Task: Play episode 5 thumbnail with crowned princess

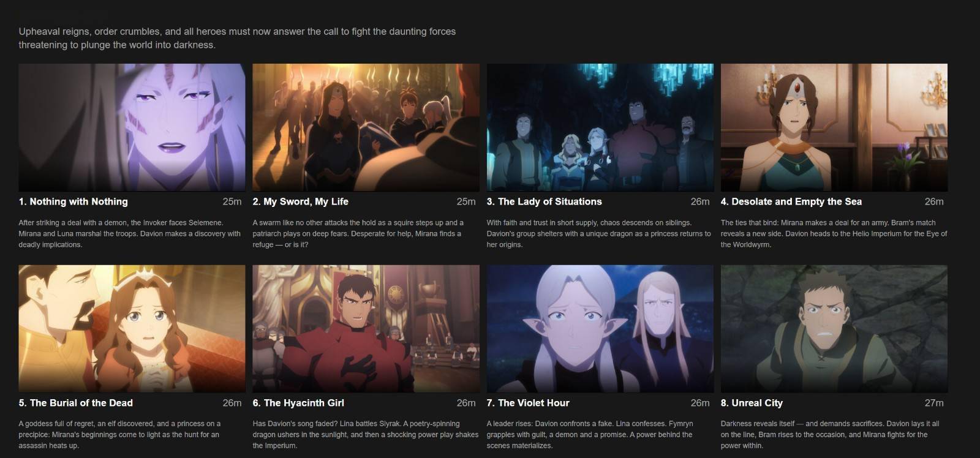Action: [132, 329]
